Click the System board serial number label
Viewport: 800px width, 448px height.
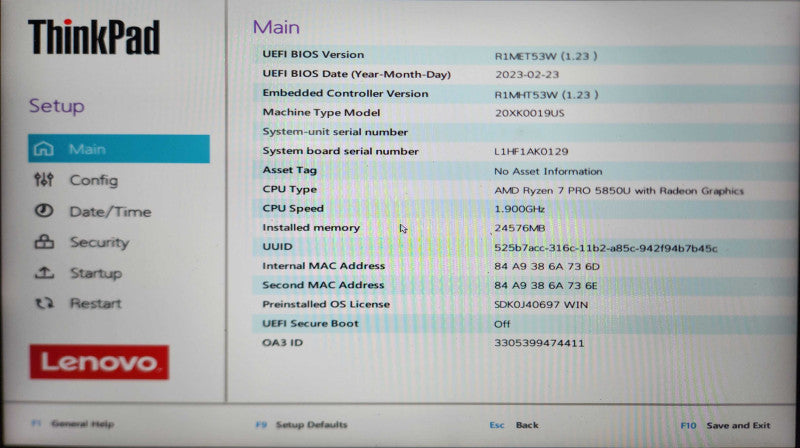tap(340, 151)
